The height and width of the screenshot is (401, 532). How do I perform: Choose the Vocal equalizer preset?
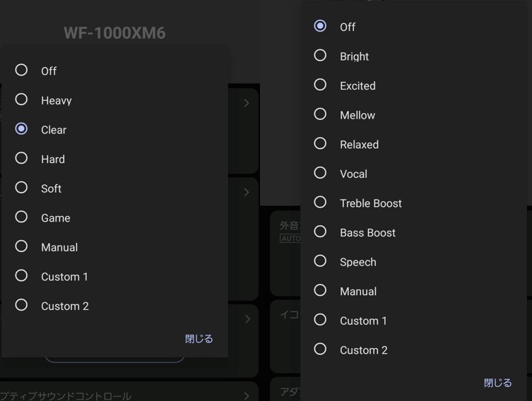click(x=320, y=173)
